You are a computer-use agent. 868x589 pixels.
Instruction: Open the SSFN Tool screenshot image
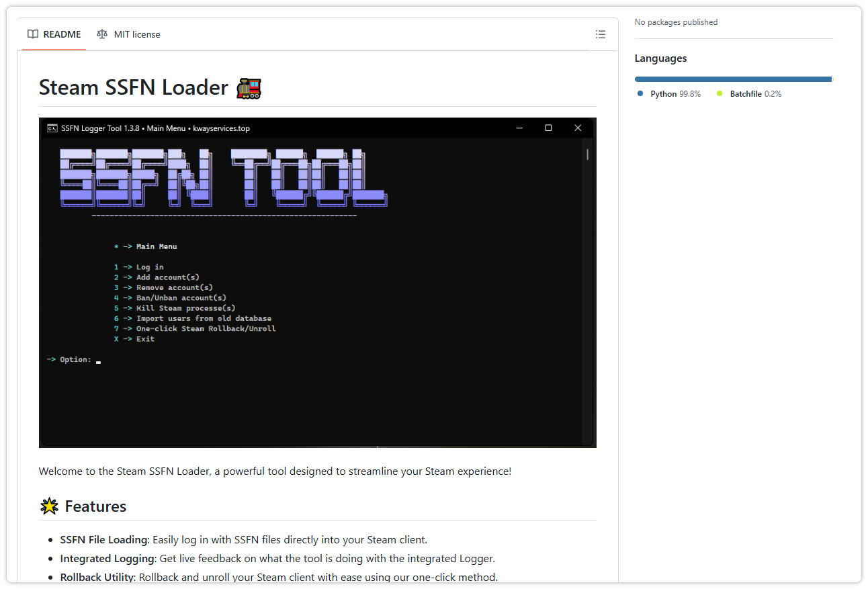pos(317,282)
